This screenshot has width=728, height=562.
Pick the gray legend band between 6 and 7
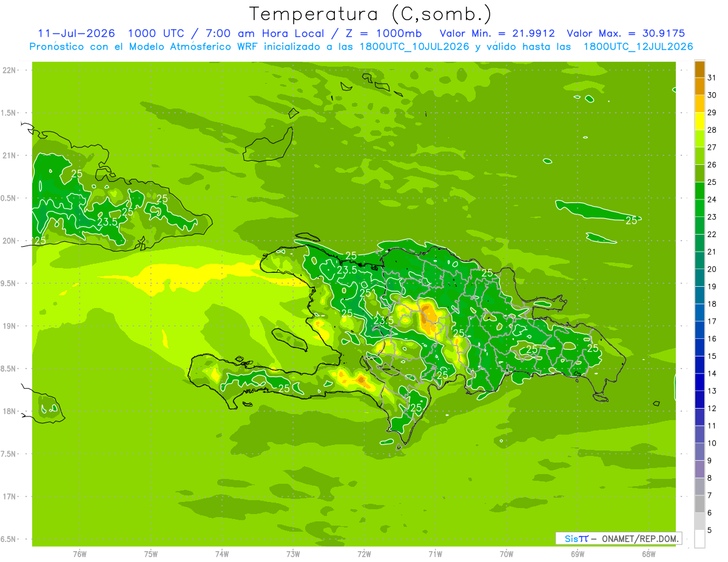pos(699,504)
